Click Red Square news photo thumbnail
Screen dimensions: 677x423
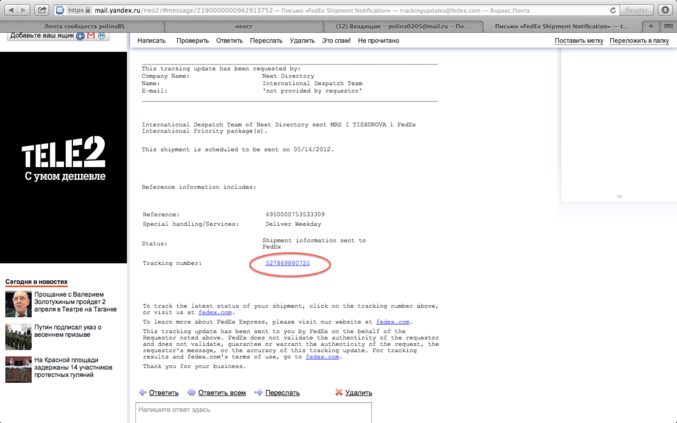point(18,369)
